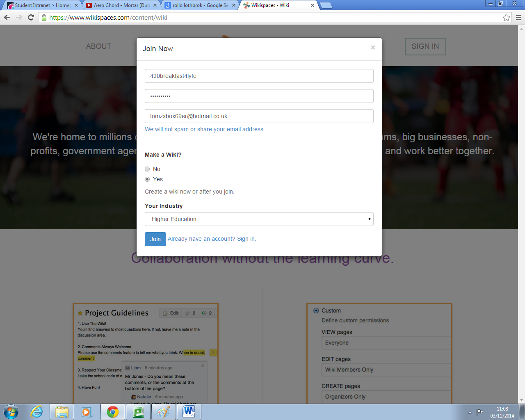The width and height of the screenshot is (525, 420).
Task: Focus the password field
Action: (259, 96)
